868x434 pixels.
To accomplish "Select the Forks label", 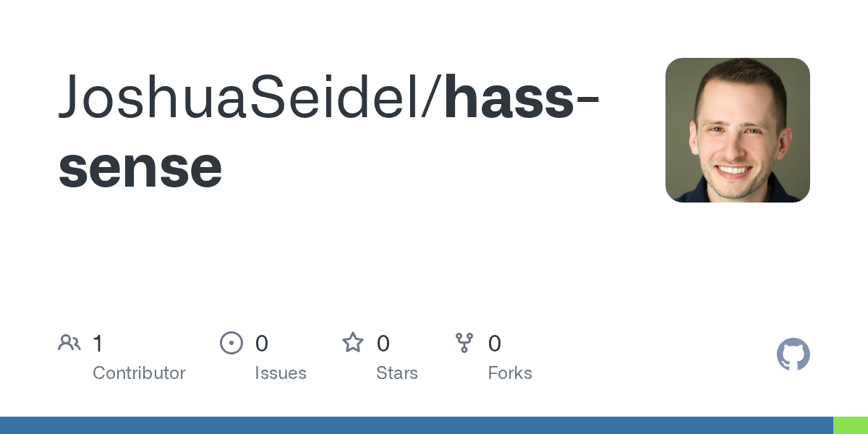I will [x=510, y=373].
